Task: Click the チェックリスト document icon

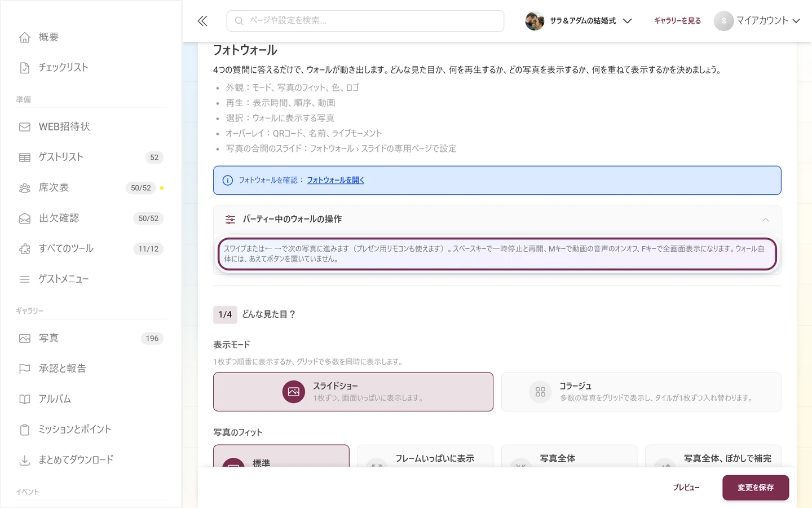Action: tap(25, 68)
